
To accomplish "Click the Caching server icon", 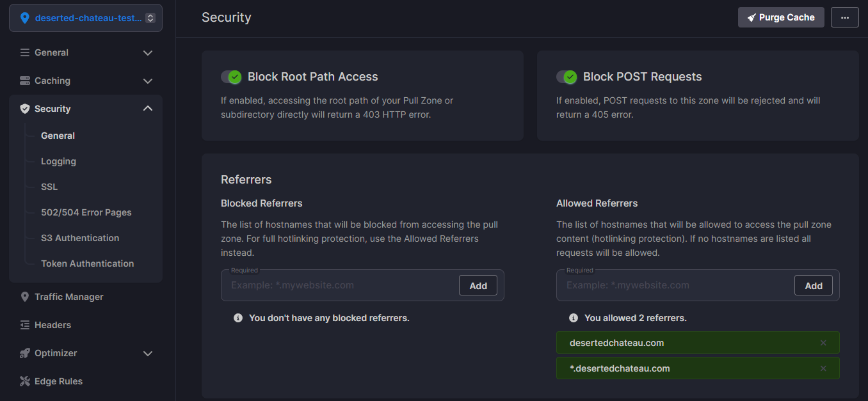I will 25,81.
